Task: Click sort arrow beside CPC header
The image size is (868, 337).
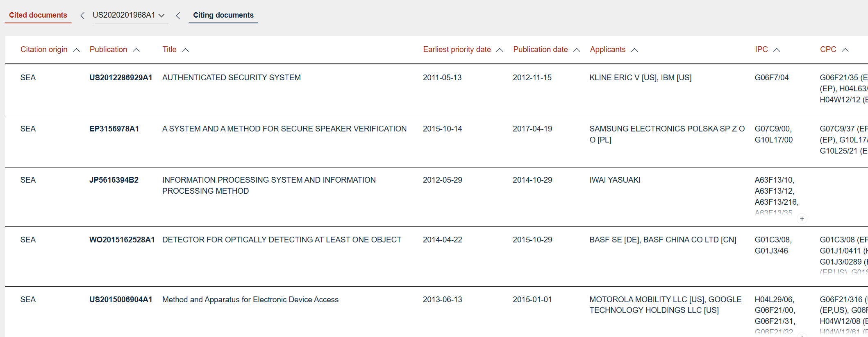Action: (x=845, y=50)
